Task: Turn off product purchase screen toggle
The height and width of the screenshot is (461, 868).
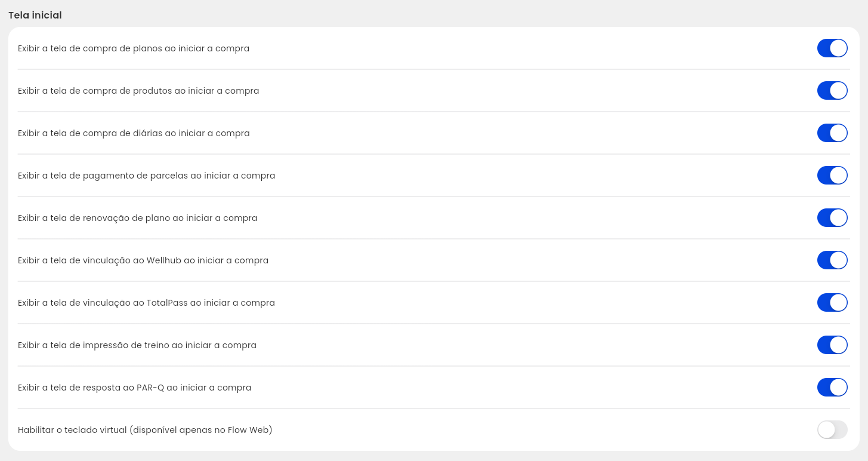Action: click(832, 91)
